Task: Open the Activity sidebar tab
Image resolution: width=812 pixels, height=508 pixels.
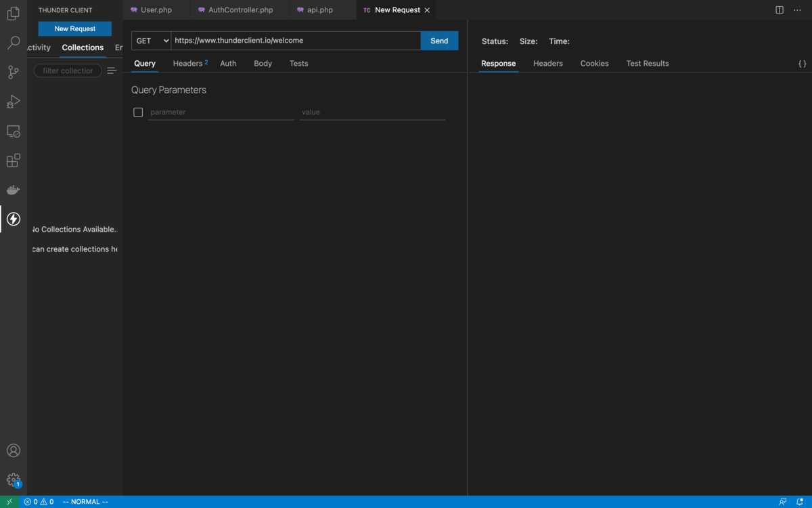Action: click(39, 47)
